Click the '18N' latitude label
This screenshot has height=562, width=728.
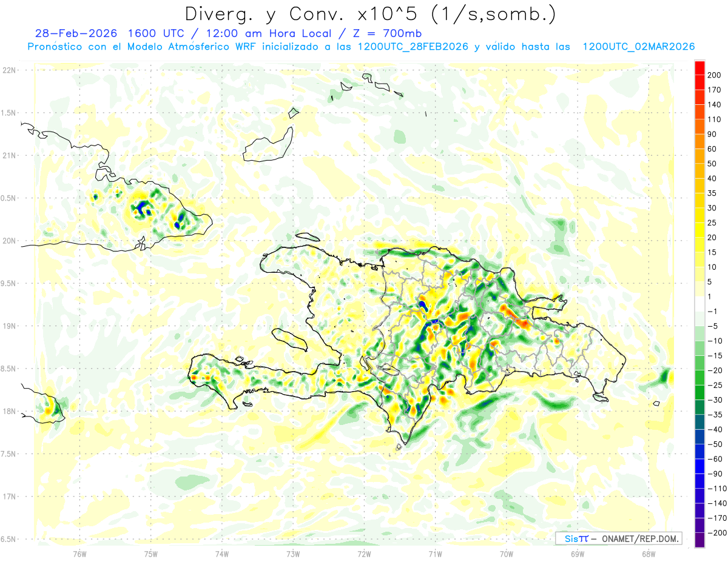[x=9, y=411]
